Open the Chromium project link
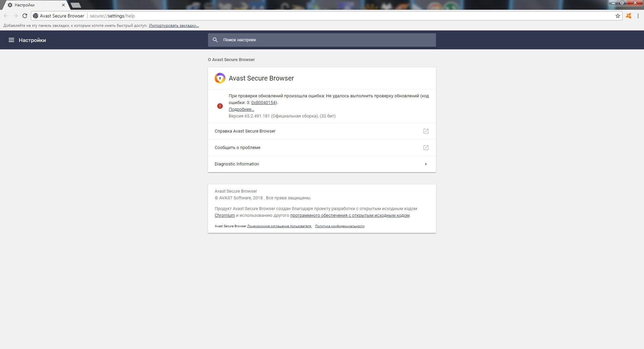 [x=225, y=215]
